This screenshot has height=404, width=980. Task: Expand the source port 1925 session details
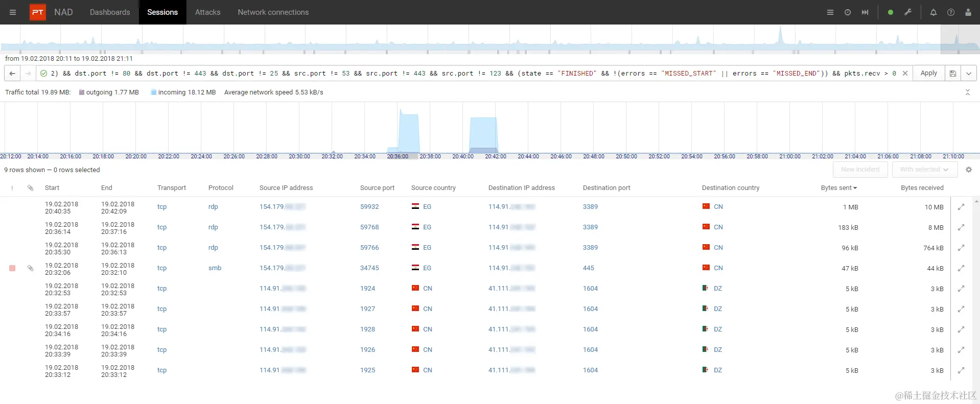click(961, 370)
